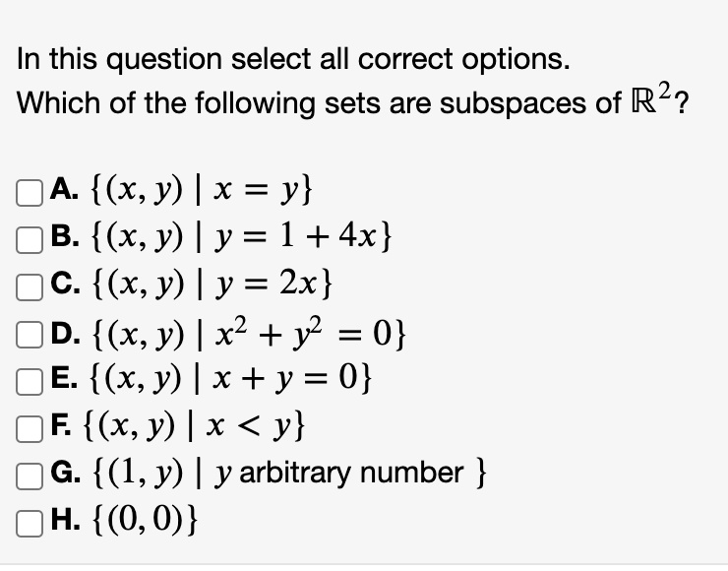Image resolution: width=728 pixels, height=571 pixels.
Task: Click the "select all correct options" instruction line
Action: (x=292, y=60)
